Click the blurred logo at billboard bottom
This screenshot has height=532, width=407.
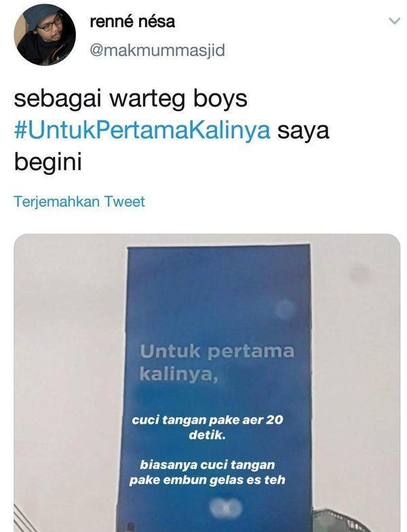tap(225, 508)
